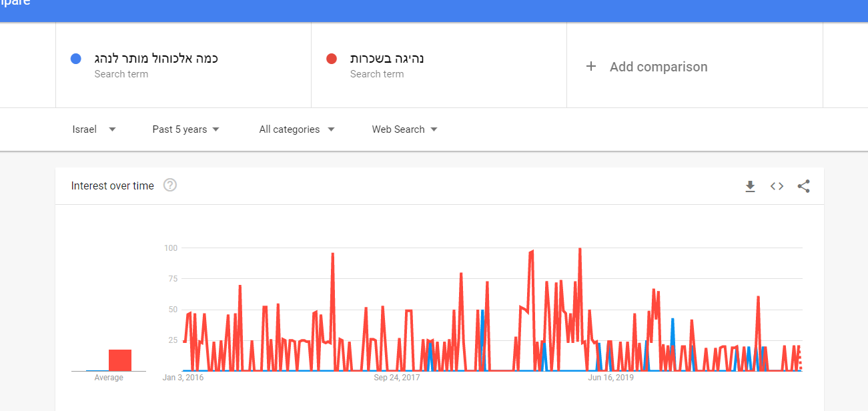
Task: Click the Add comparison label
Action: 659,67
